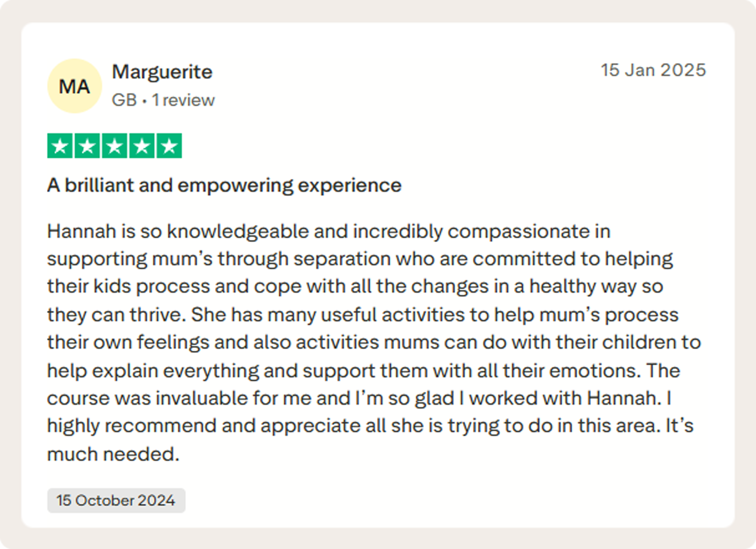Click the '1 review' count text
756x549 pixels.
(183, 100)
